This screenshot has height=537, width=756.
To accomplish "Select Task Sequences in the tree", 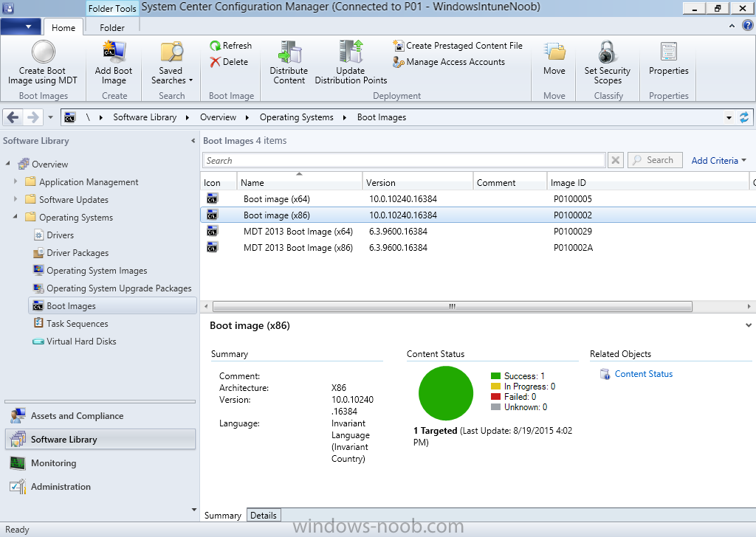I will click(x=71, y=324).
